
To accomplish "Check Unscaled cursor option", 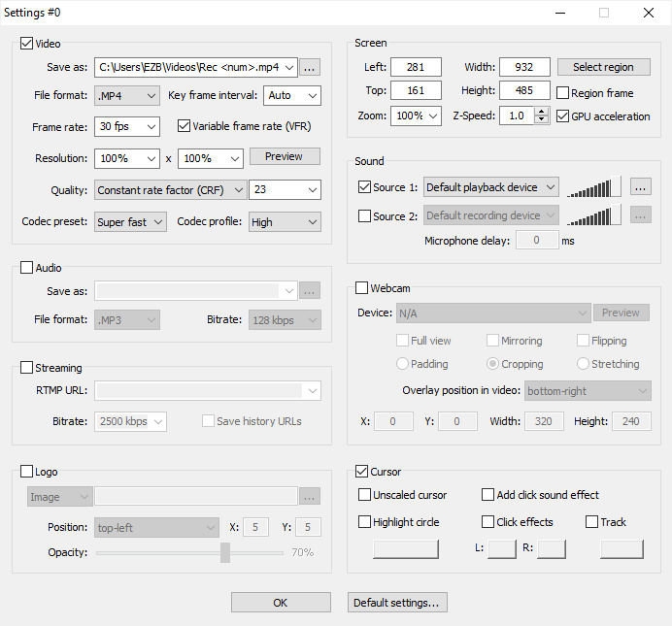I will (364, 495).
